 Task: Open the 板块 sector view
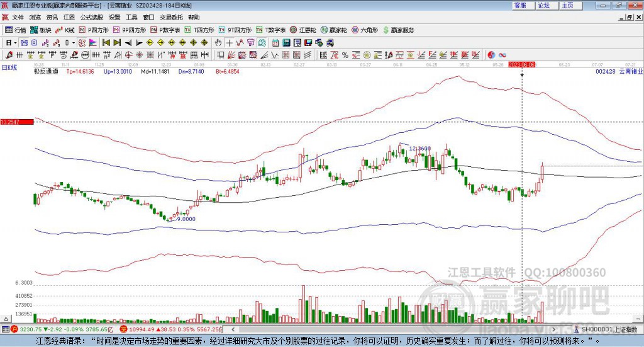(x=40, y=30)
